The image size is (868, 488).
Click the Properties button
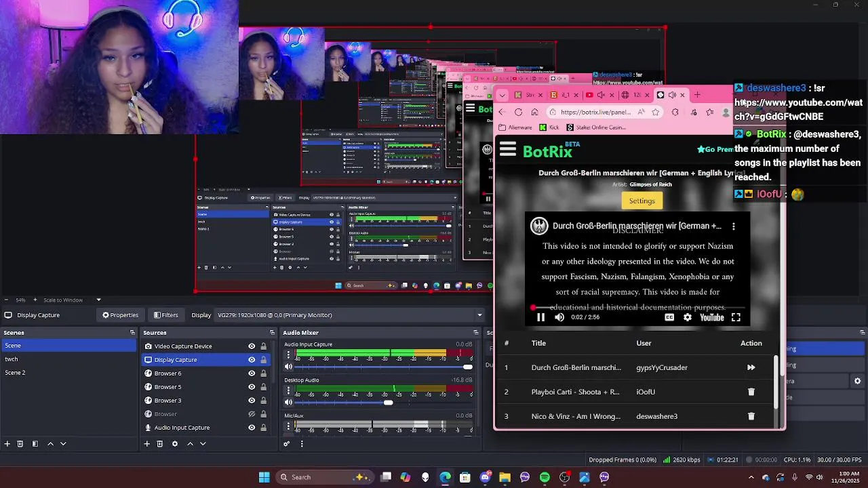pyautogui.click(x=120, y=315)
